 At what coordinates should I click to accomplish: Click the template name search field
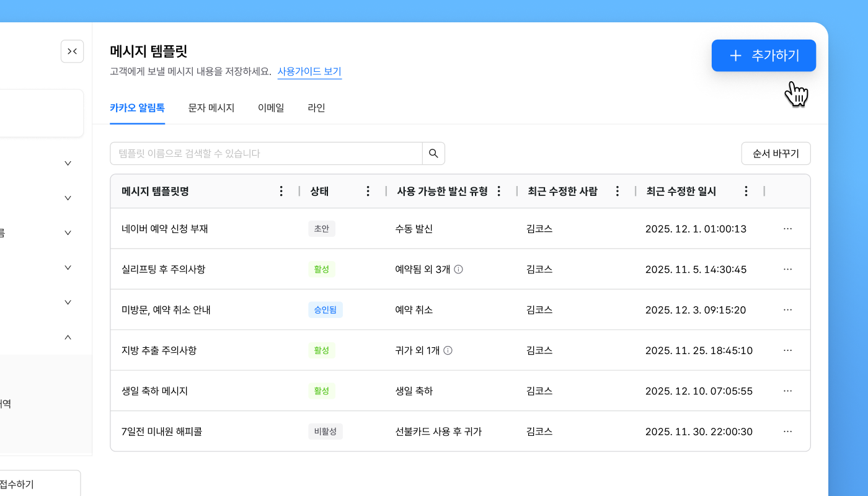267,153
